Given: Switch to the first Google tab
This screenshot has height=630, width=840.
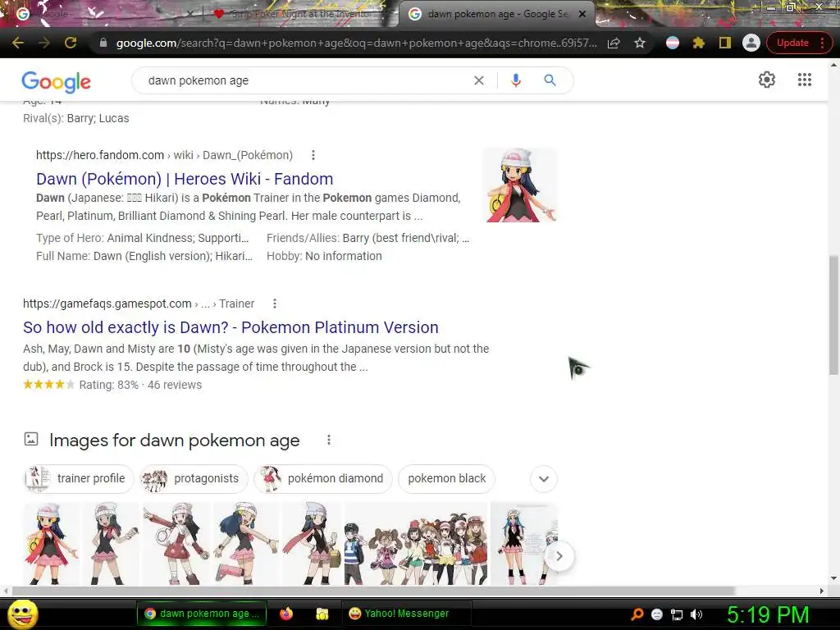Looking at the screenshot, I should pyautogui.click(x=102, y=14).
